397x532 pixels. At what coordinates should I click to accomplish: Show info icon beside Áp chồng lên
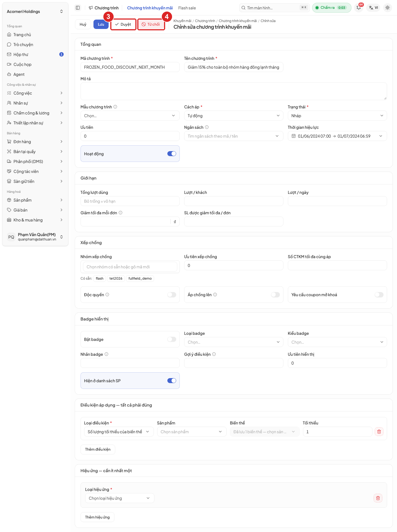pos(215,295)
